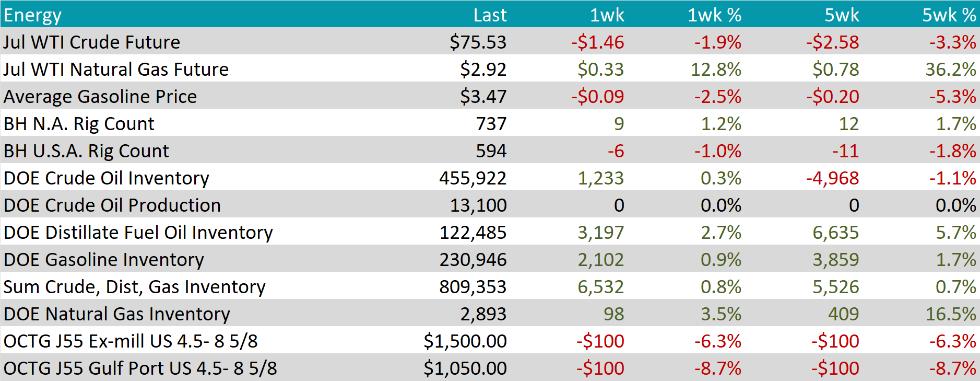Select the 809,353 sum inventory value

pos(473,287)
